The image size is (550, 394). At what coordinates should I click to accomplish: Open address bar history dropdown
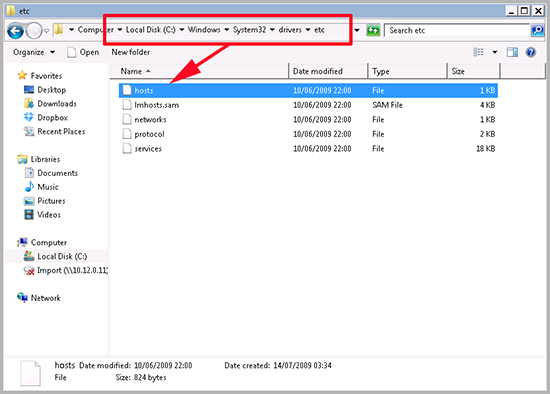click(x=357, y=30)
